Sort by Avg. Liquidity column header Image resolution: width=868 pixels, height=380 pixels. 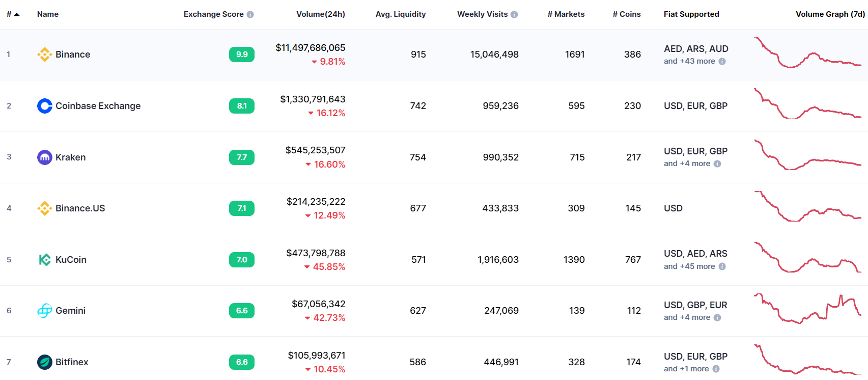point(401,14)
